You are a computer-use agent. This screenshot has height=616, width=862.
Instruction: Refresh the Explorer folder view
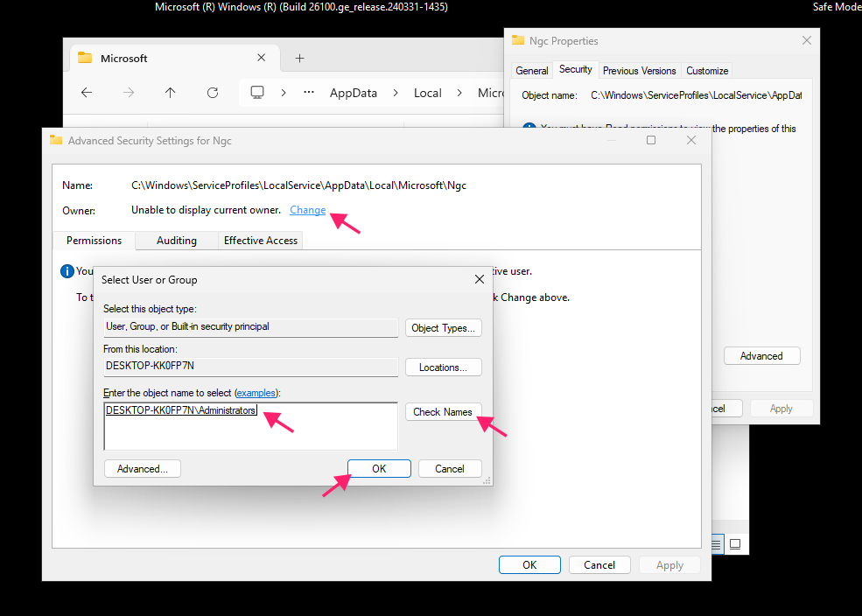point(213,93)
